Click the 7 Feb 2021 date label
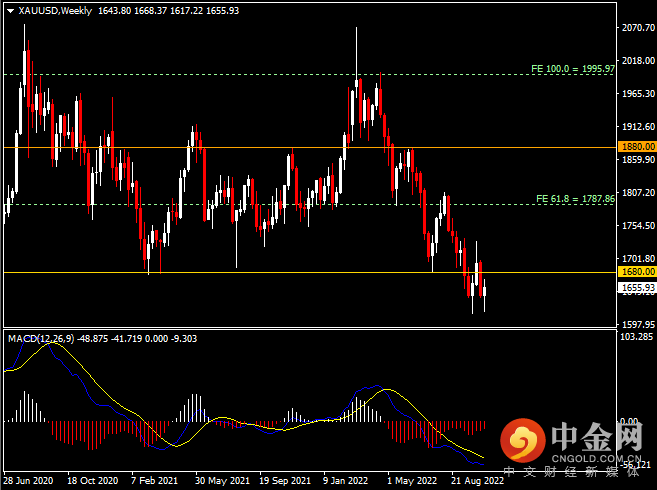Image resolution: width=657 pixels, height=490 pixels. (154, 481)
